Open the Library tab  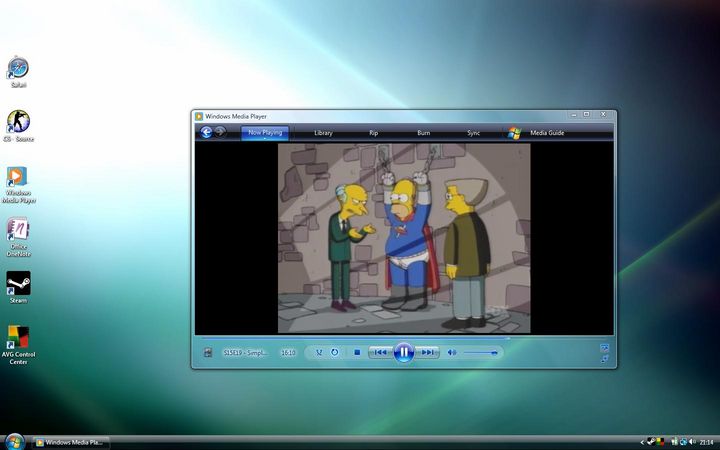click(323, 133)
